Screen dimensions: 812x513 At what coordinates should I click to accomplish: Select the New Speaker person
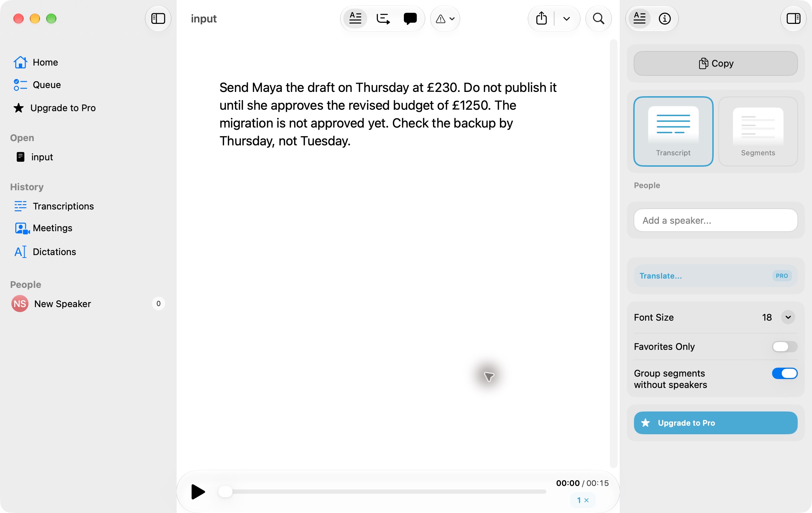pos(88,304)
